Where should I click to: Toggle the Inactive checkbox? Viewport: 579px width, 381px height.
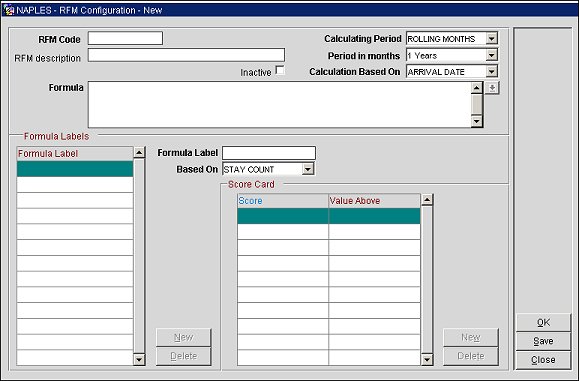tap(280, 70)
